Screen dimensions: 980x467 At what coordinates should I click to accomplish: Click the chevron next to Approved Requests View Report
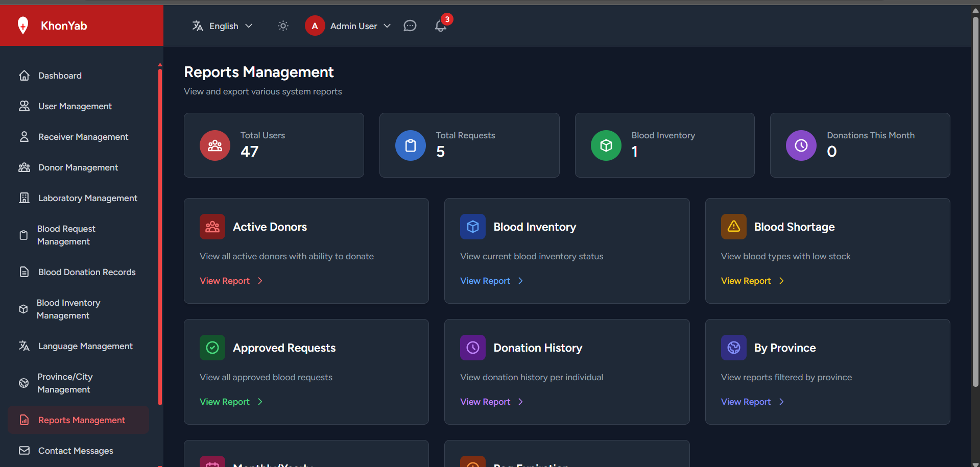[260, 402]
